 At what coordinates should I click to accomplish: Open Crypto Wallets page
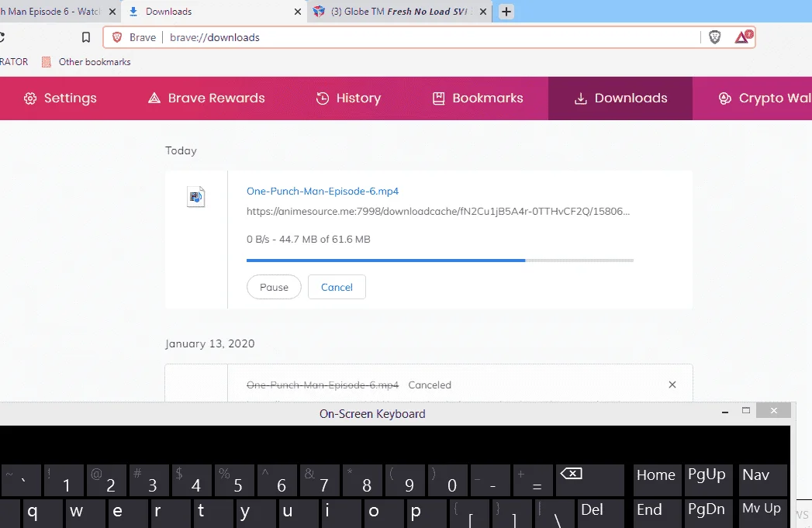click(x=765, y=98)
